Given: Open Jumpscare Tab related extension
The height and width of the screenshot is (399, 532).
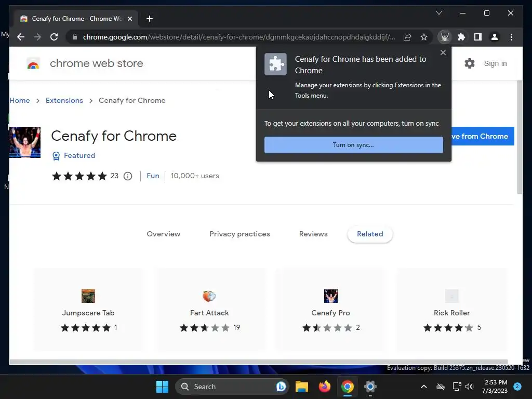Looking at the screenshot, I should (x=88, y=310).
